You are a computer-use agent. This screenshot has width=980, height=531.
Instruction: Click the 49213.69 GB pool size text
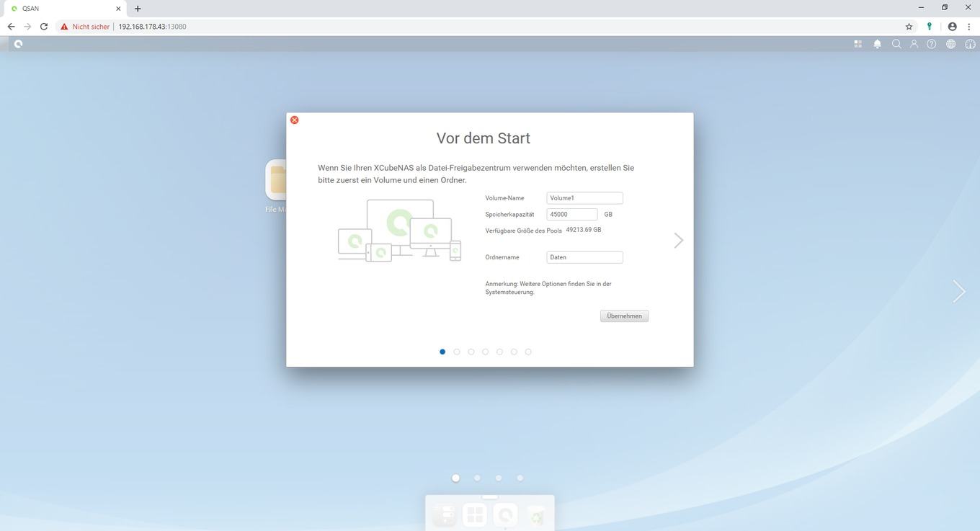point(584,230)
